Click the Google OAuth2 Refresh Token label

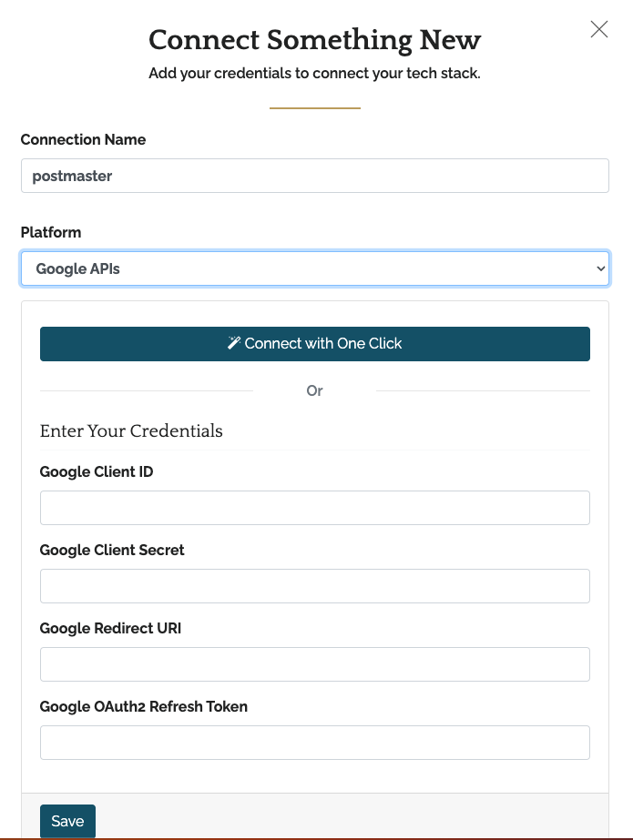click(x=144, y=706)
